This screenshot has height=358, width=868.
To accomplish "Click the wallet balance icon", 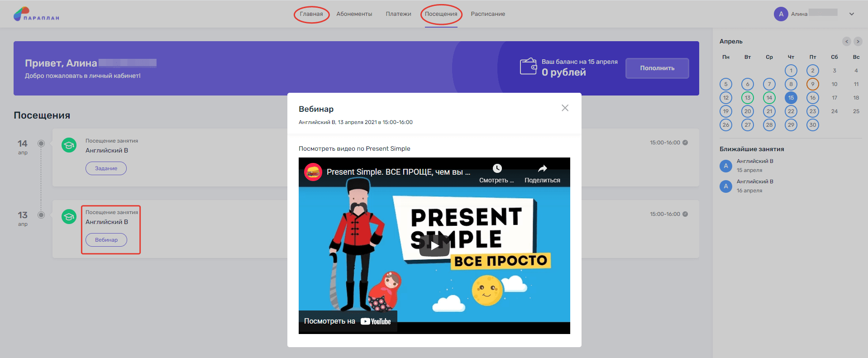I will click(528, 67).
